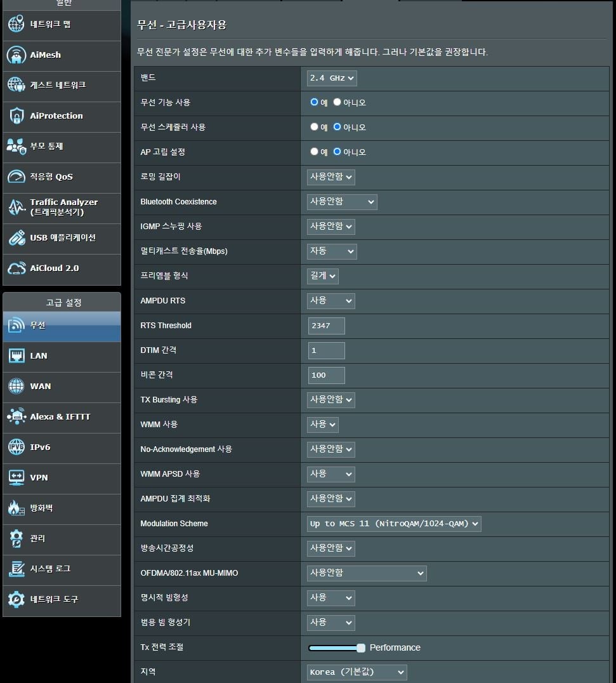Open the TX Bursting 사용 dropdown
Image resolution: width=616 pixels, height=683 pixels.
pyautogui.click(x=331, y=400)
